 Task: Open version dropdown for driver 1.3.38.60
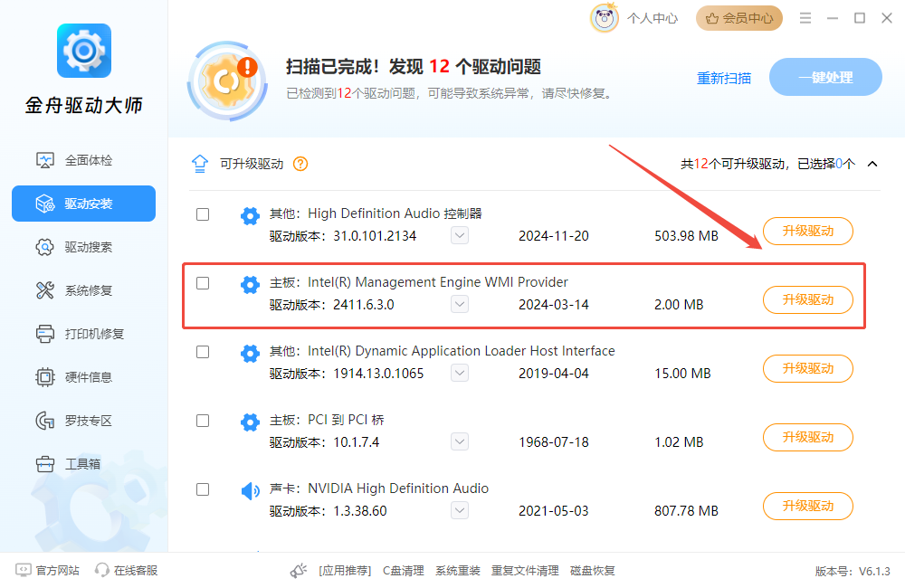(460, 510)
